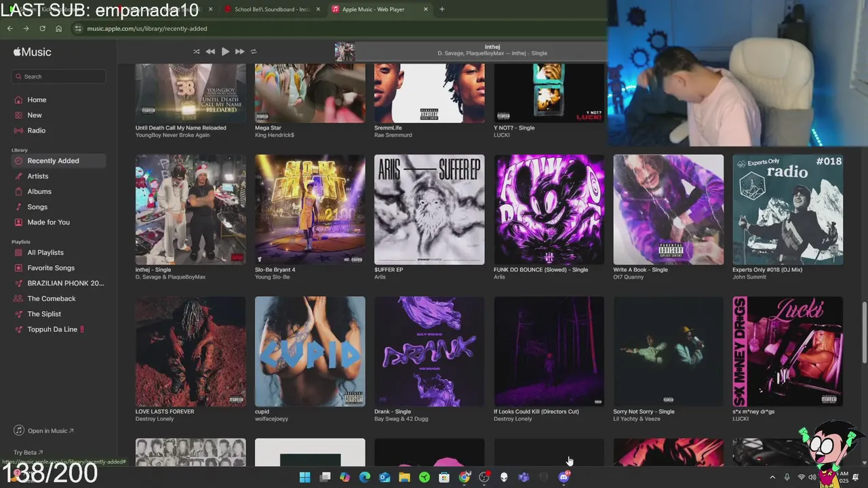This screenshot has width=868, height=488.
Task: Click artist link Young Slo-Be
Action: [x=272, y=277]
